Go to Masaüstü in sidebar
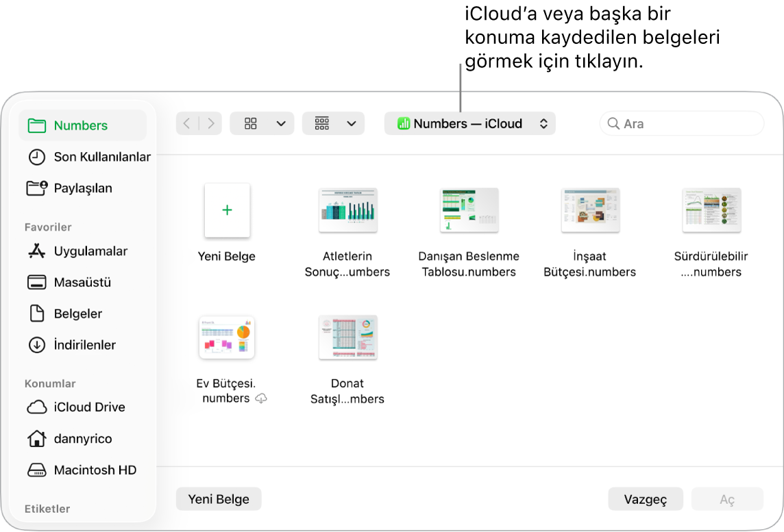Viewport: 784px width, 532px height. coord(82,282)
